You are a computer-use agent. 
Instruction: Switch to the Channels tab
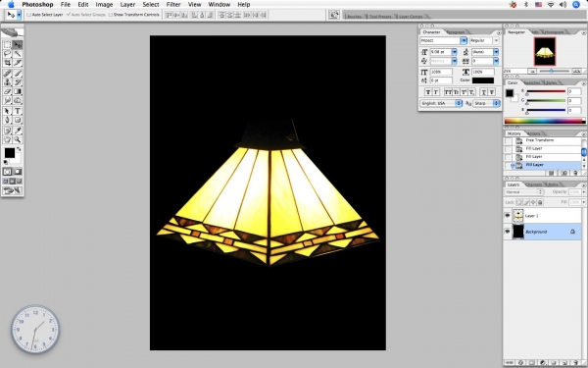tap(533, 184)
